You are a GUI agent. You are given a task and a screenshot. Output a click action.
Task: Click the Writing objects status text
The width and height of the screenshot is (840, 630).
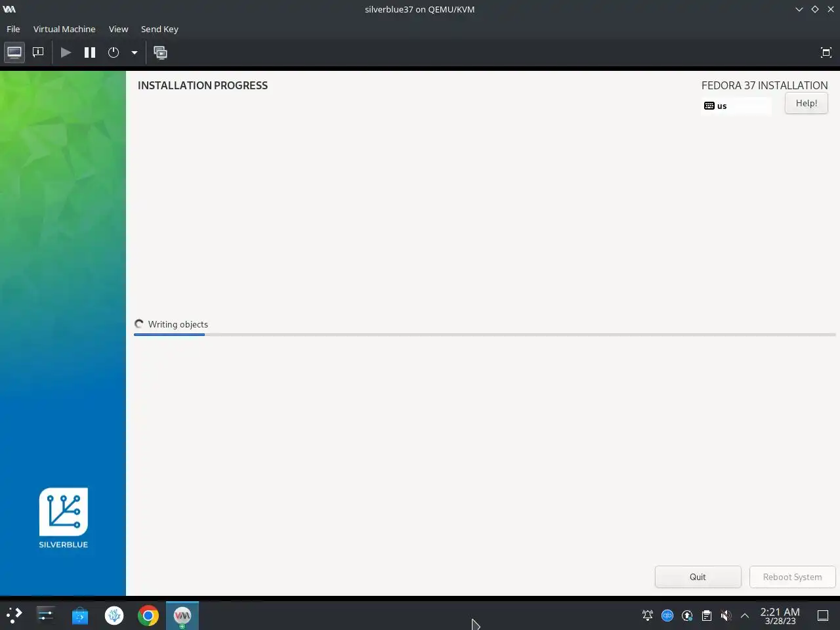[178, 324]
